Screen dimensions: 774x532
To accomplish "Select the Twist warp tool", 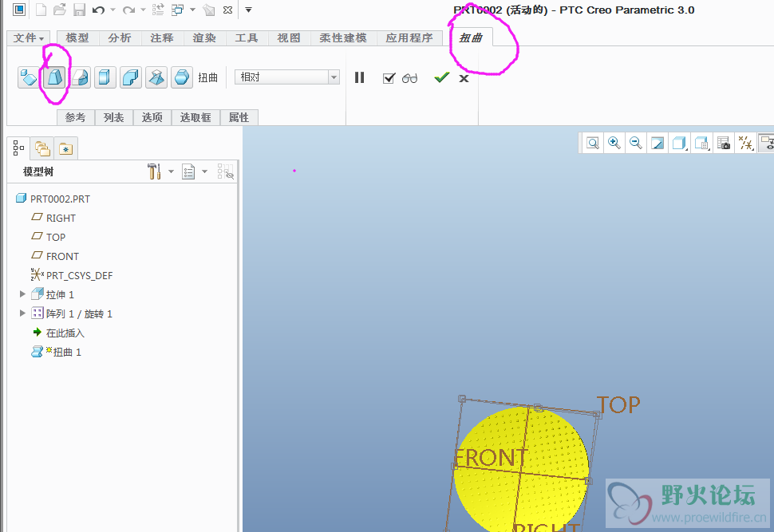I will click(156, 77).
